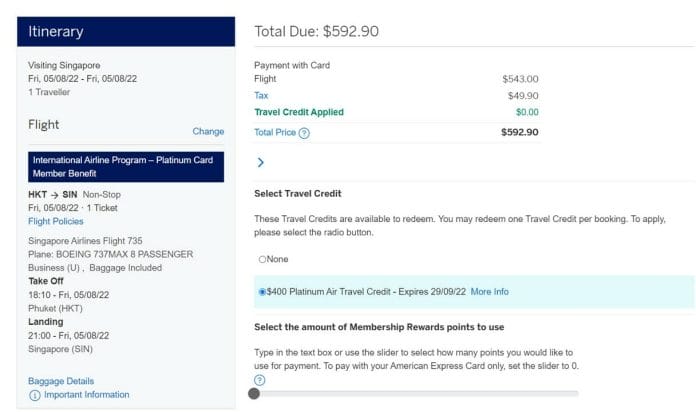Open Baggage Details link
696x412 pixels.
click(x=61, y=381)
